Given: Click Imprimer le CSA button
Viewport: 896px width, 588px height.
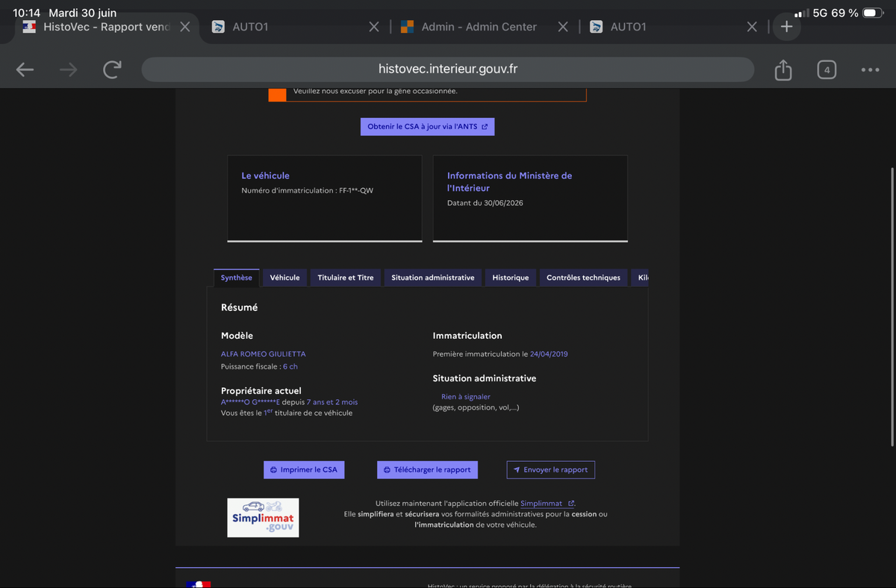Looking at the screenshot, I should tap(303, 469).
